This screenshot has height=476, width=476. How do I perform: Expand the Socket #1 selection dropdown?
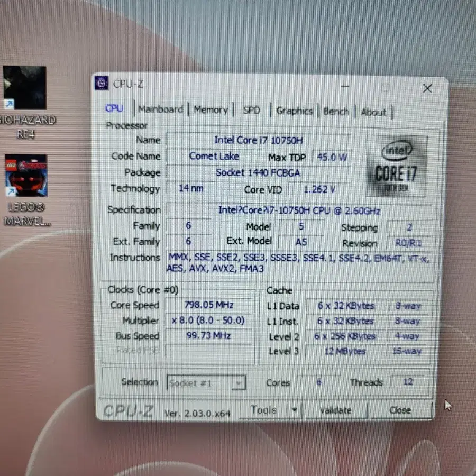click(206, 383)
